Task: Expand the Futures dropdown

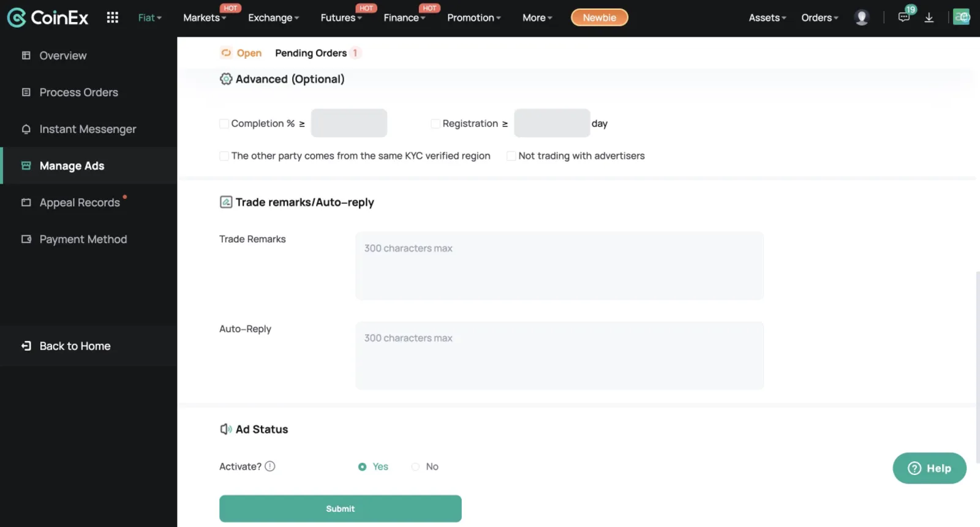Action: [x=341, y=18]
